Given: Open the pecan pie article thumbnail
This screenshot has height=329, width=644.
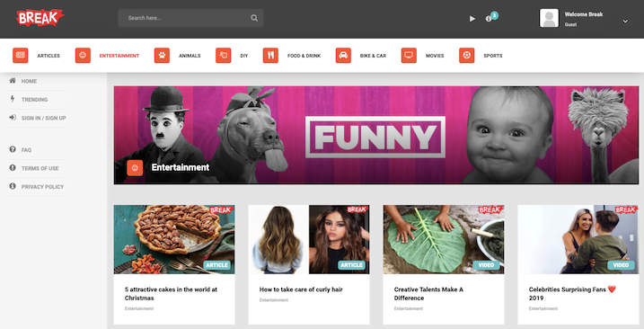Looking at the screenshot, I should click(174, 239).
